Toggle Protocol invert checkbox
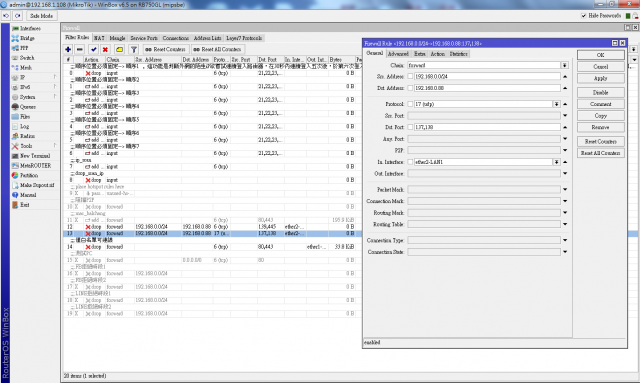Image resolution: width=640 pixels, height=383 pixels. (410, 104)
